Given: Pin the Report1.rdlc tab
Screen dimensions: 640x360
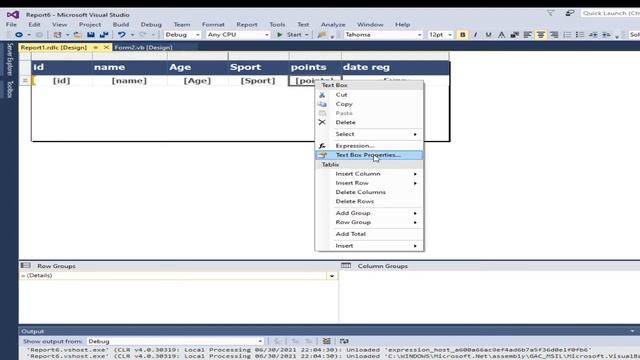Looking at the screenshot, I should (96, 47).
